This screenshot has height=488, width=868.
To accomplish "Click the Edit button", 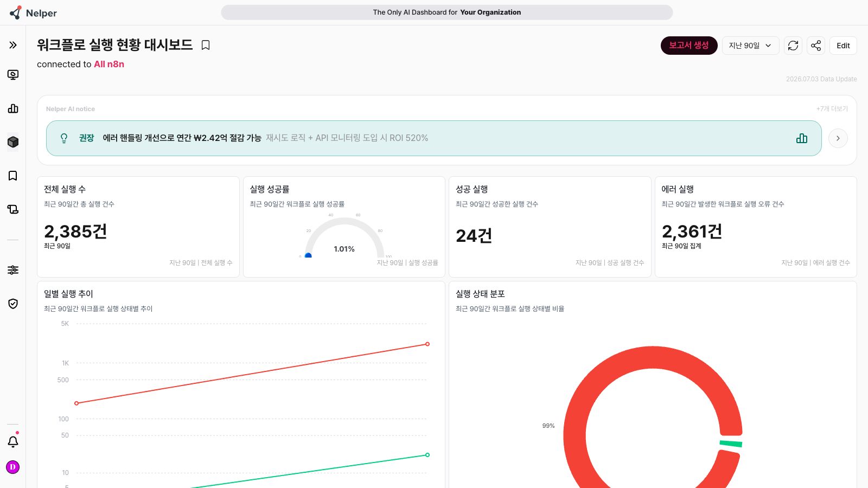I will (843, 46).
